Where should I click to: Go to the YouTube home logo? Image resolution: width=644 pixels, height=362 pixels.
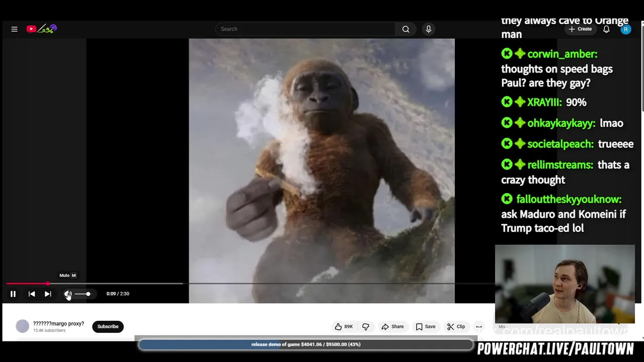tap(41, 29)
